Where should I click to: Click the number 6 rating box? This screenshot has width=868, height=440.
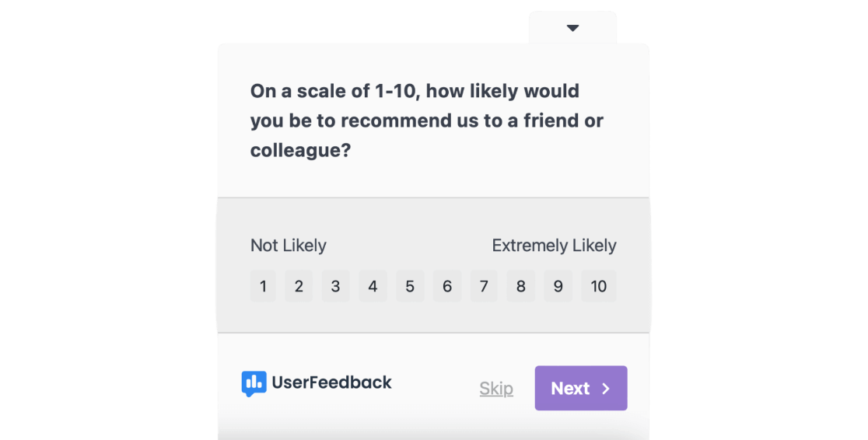[447, 286]
